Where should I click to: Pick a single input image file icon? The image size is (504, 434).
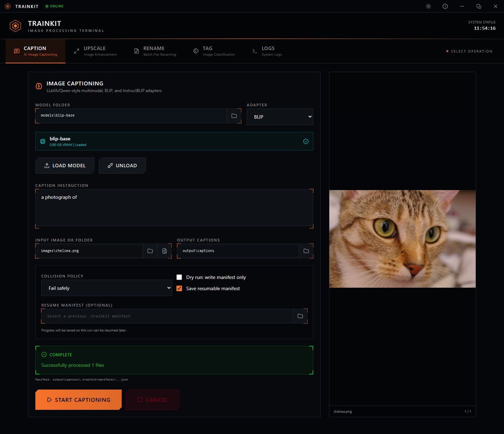(164, 251)
